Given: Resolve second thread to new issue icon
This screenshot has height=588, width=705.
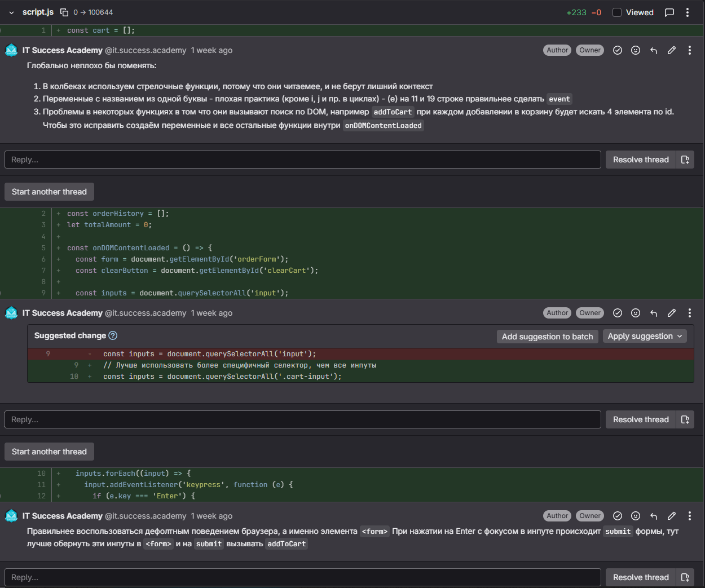Looking at the screenshot, I should (685, 419).
